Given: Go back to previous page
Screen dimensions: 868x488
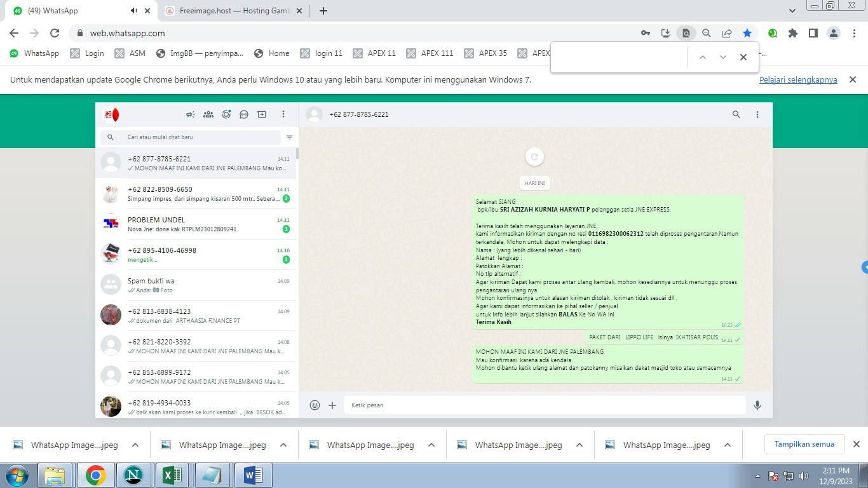Looking at the screenshot, I should tap(14, 33).
